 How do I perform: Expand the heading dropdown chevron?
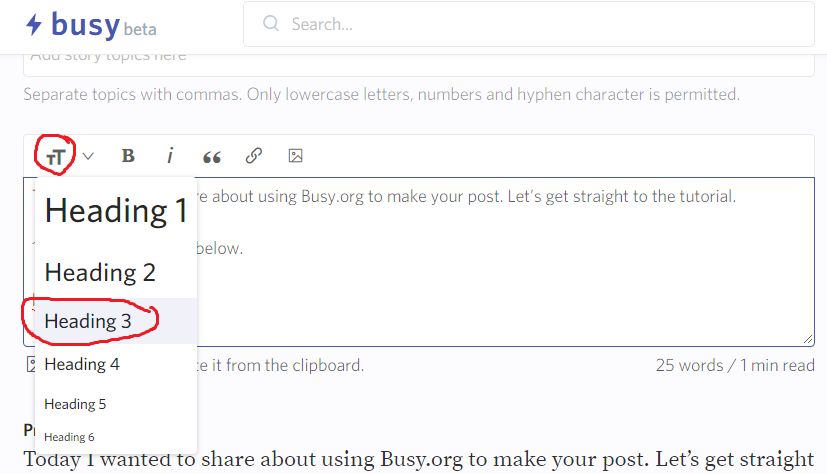click(x=88, y=156)
